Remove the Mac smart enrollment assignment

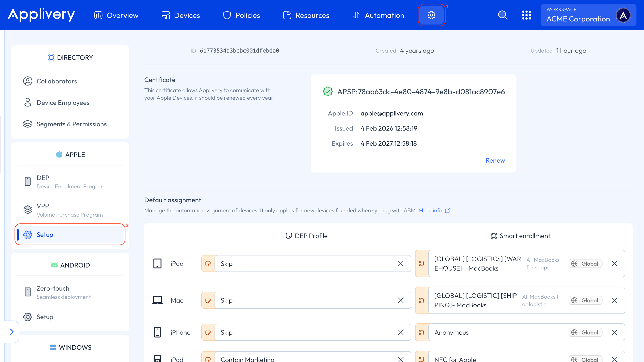click(615, 300)
